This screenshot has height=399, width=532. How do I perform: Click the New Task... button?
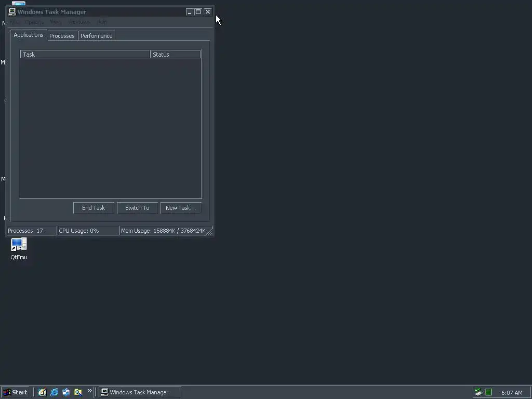point(181,208)
